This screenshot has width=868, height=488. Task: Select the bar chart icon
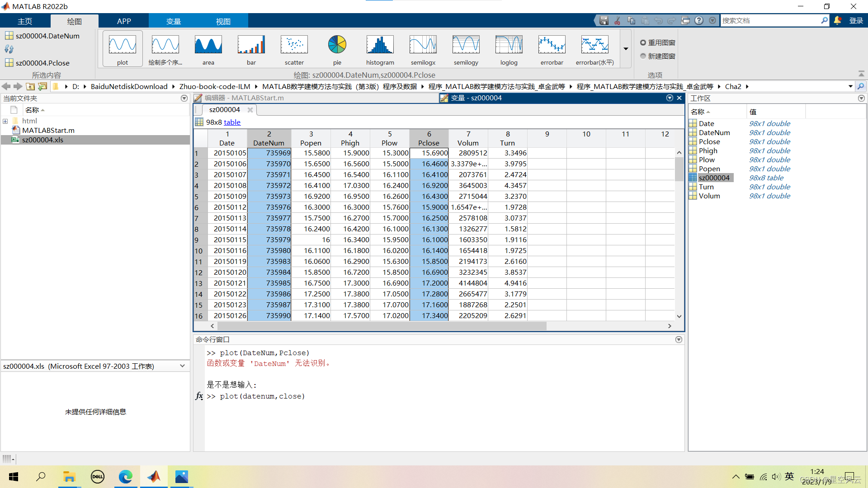pos(251,49)
